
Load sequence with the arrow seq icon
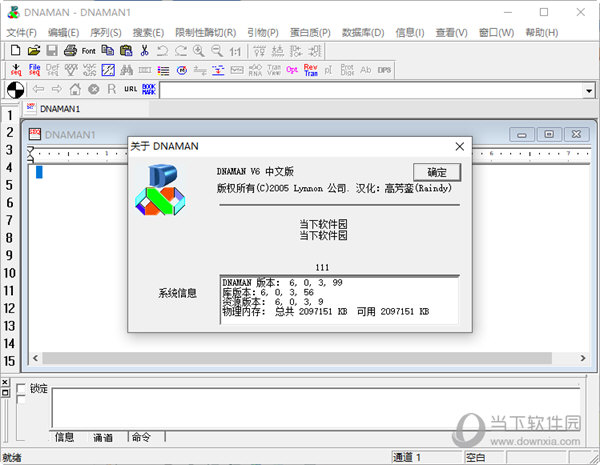click(x=16, y=70)
